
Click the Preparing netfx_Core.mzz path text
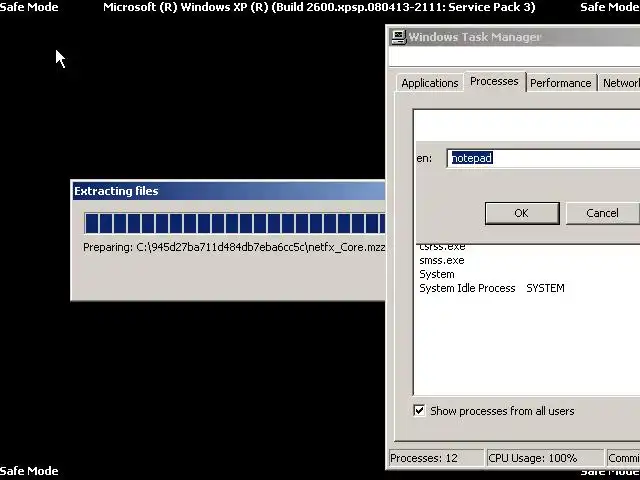234,247
